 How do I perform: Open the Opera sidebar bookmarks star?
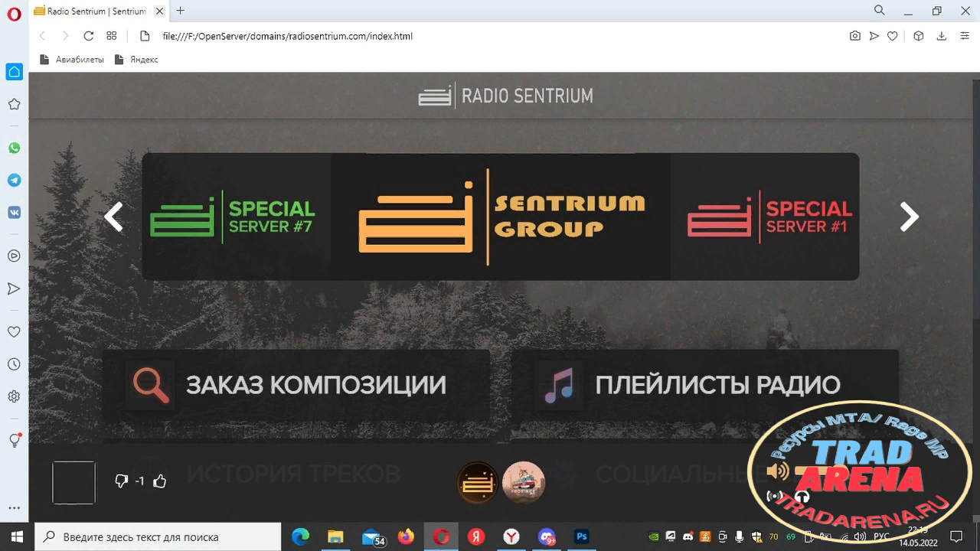(x=14, y=104)
